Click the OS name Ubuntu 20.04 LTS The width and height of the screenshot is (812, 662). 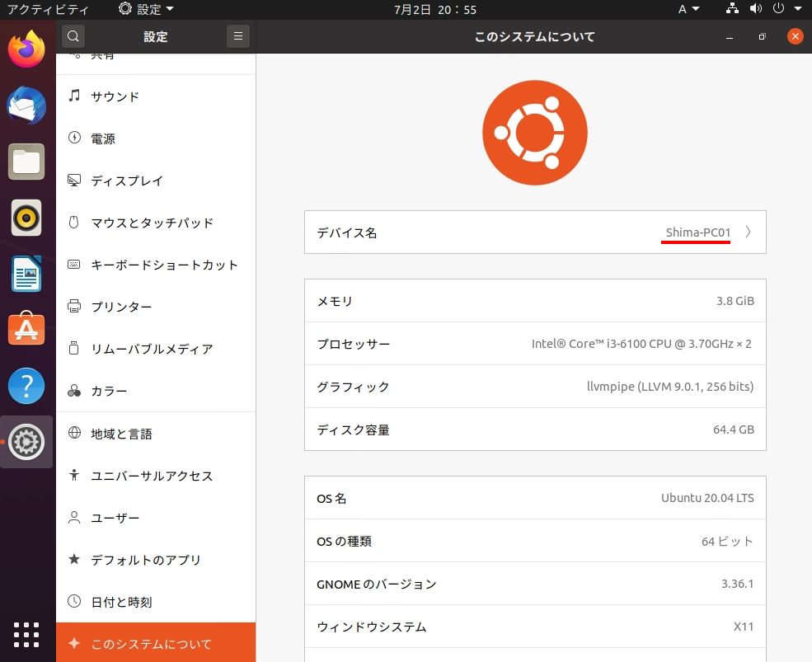pyautogui.click(x=707, y=498)
